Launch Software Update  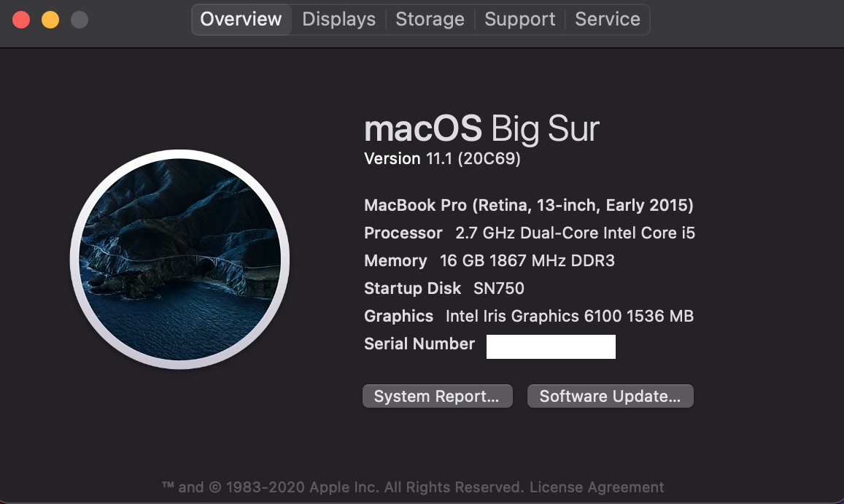point(610,396)
